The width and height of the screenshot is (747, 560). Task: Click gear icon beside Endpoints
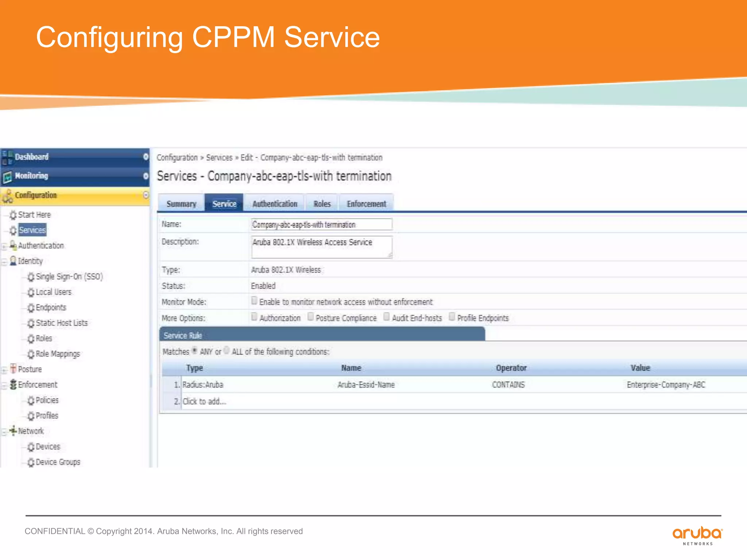(x=31, y=308)
